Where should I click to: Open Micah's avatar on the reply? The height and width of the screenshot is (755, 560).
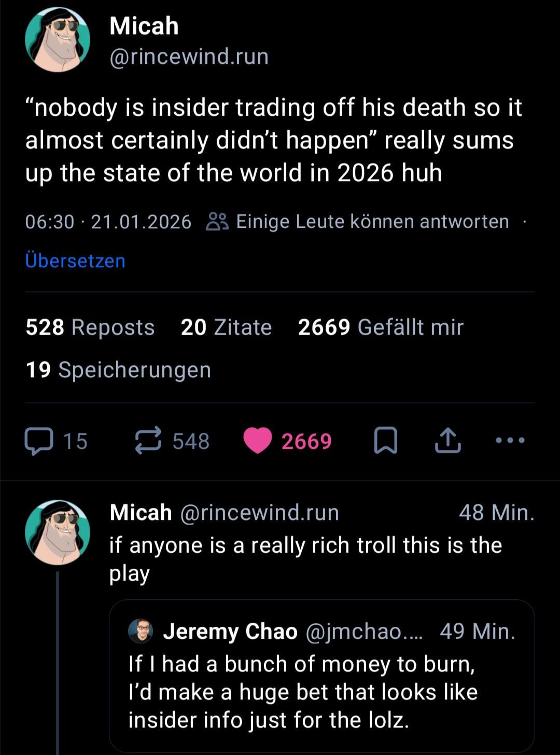tap(58, 532)
